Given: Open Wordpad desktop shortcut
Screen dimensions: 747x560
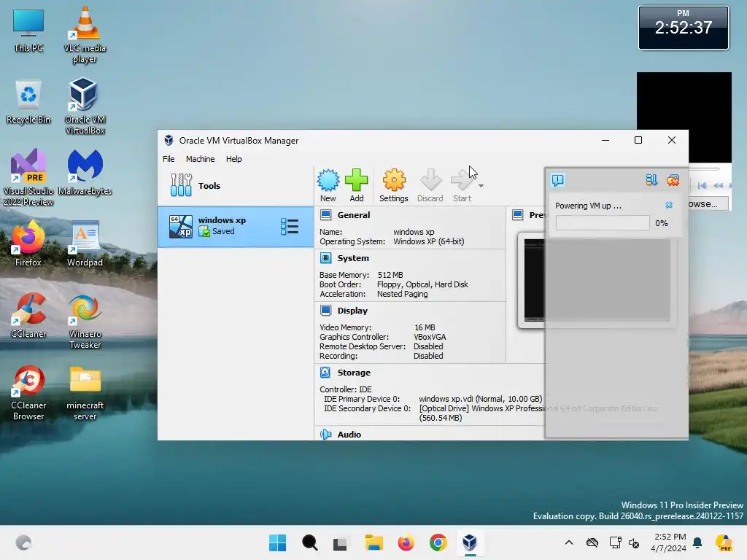Looking at the screenshot, I should point(85,244).
